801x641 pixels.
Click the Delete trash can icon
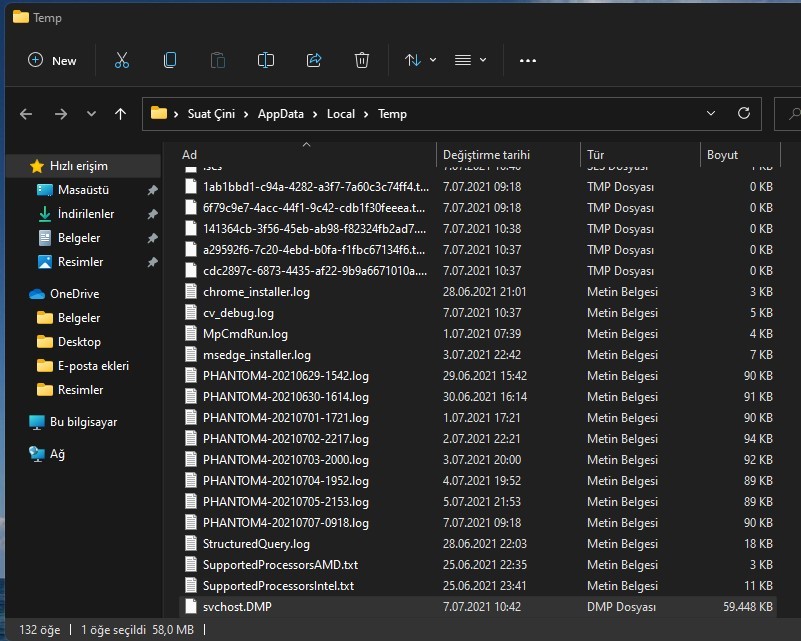coord(362,60)
